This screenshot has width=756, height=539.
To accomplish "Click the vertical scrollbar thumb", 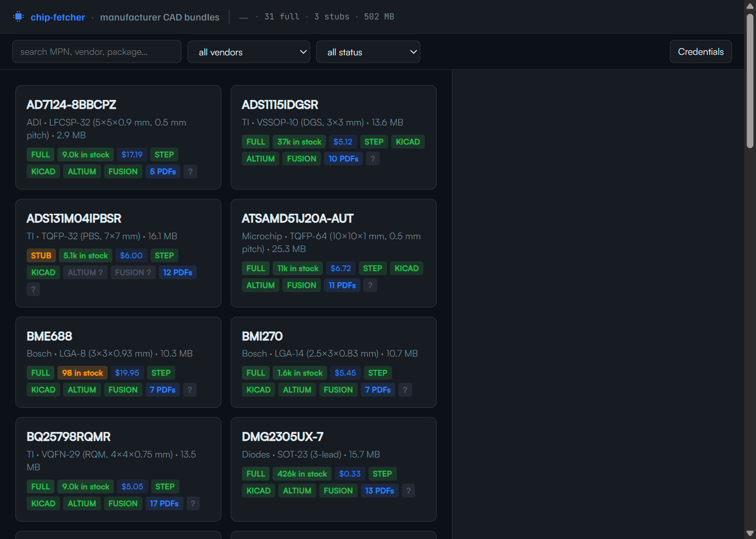I will point(750,81).
